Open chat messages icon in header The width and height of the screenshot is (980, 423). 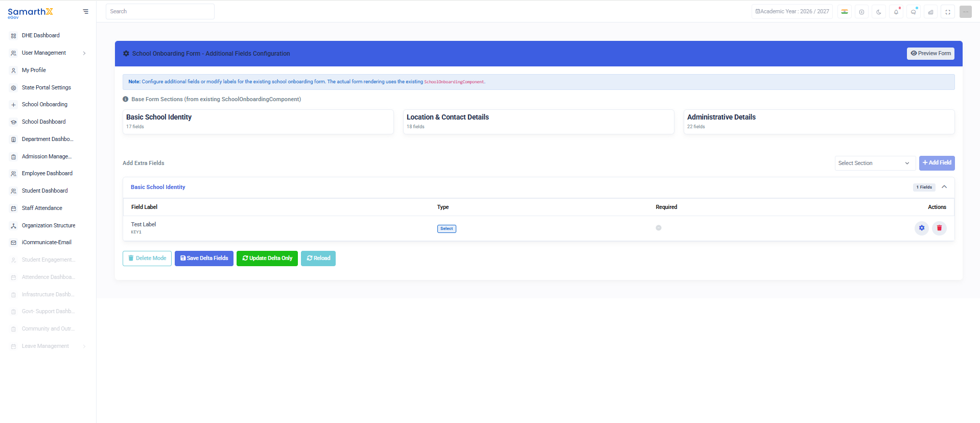[914, 12]
